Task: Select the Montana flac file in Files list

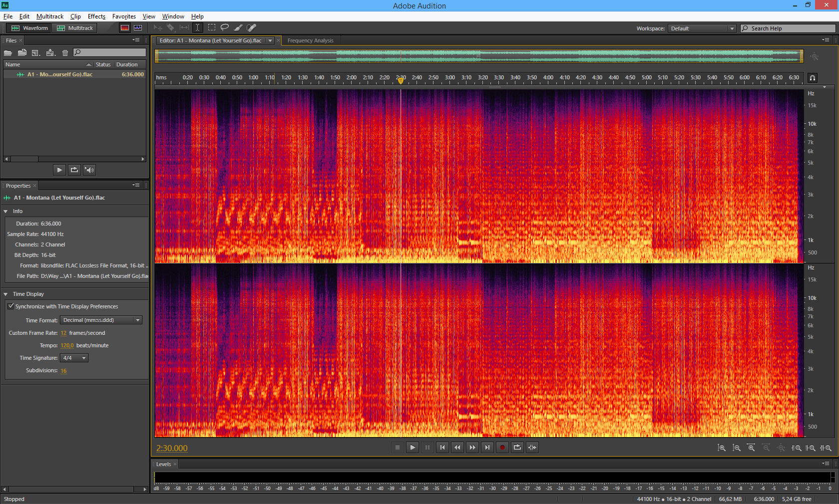Action: click(x=74, y=74)
